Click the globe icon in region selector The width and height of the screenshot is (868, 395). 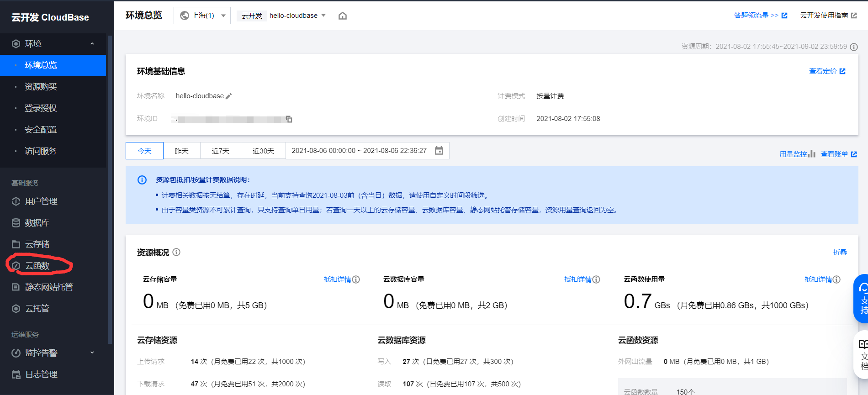click(185, 16)
